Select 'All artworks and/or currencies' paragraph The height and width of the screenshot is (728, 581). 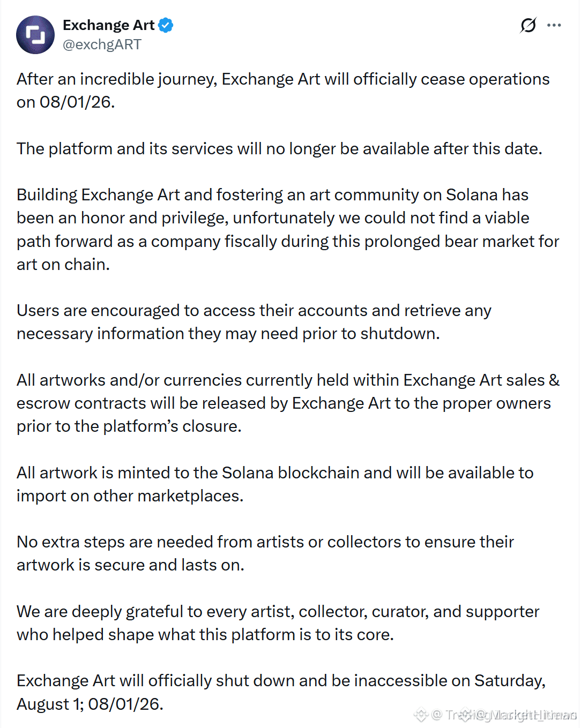coord(288,403)
